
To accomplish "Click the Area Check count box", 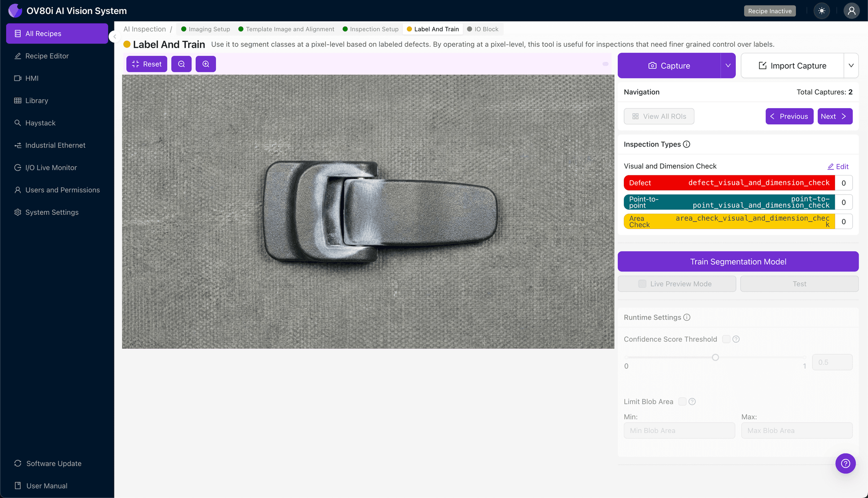I will 844,221.
